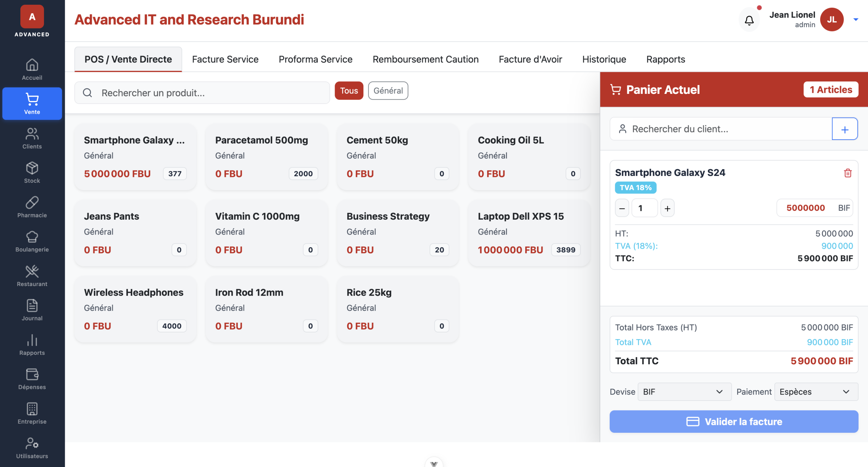The image size is (868, 467).
Task: Add new client with plus button
Action: [x=844, y=129]
